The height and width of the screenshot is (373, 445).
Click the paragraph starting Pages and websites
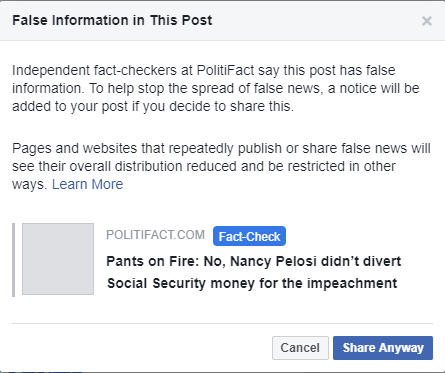click(x=221, y=166)
